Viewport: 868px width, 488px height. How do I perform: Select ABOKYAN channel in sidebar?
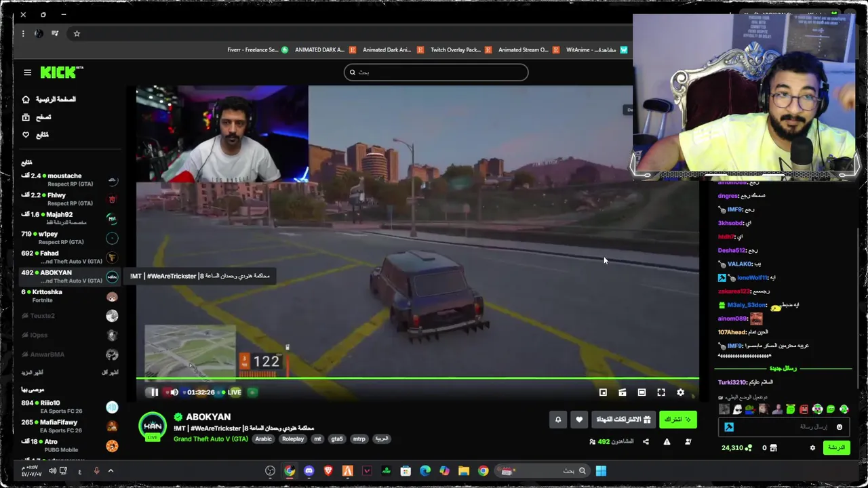tap(70, 277)
